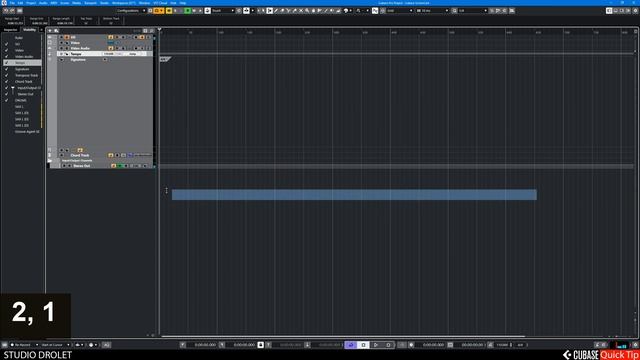
Task: Click the horizontal scrollbar under the timeline
Action: coord(343,336)
